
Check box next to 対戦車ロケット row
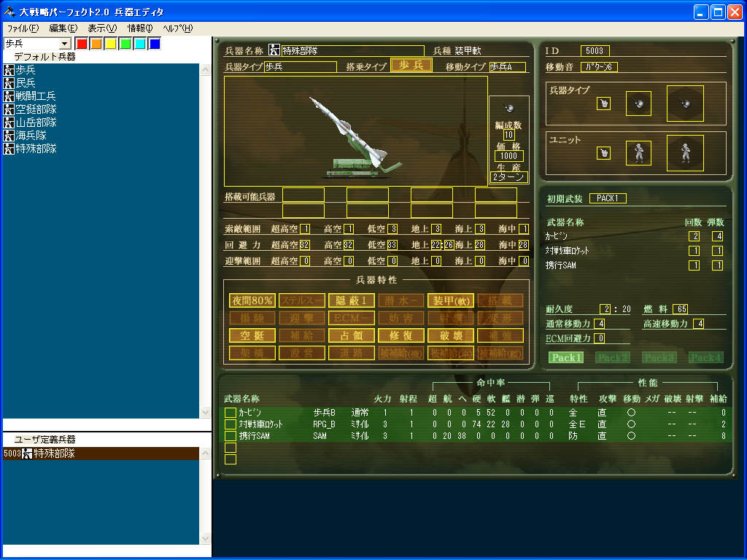coord(230,424)
